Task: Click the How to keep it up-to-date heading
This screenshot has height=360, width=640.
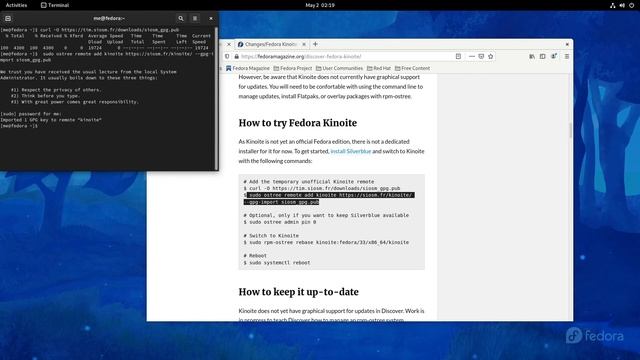Action: coord(298,292)
